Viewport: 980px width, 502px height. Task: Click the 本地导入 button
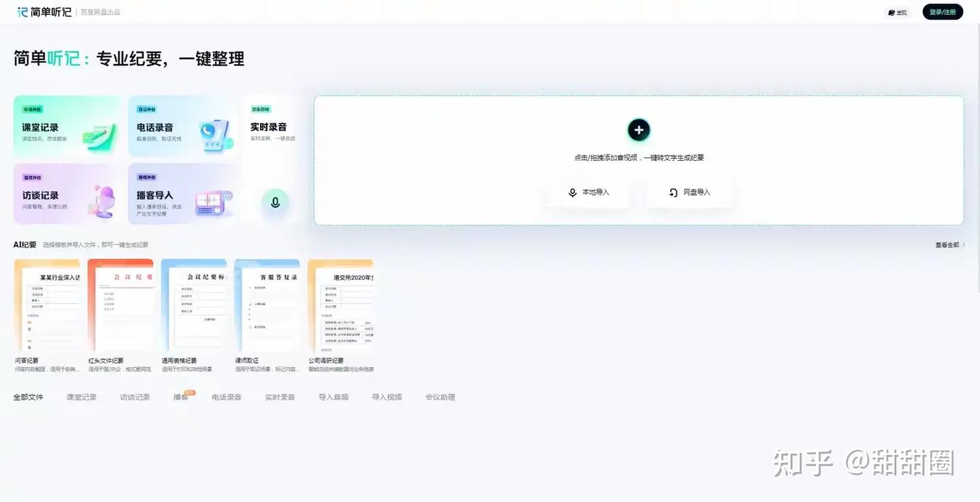point(589,193)
